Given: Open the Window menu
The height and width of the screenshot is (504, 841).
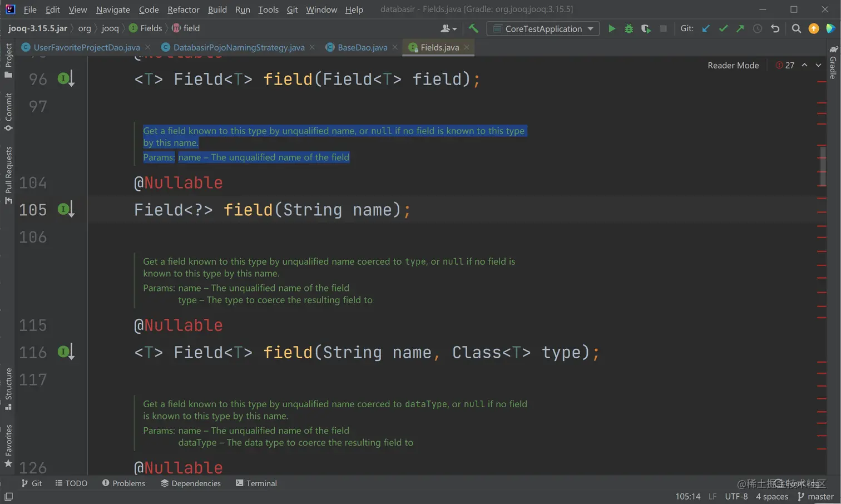Looking at the screenshot, I should click(321, 9).
